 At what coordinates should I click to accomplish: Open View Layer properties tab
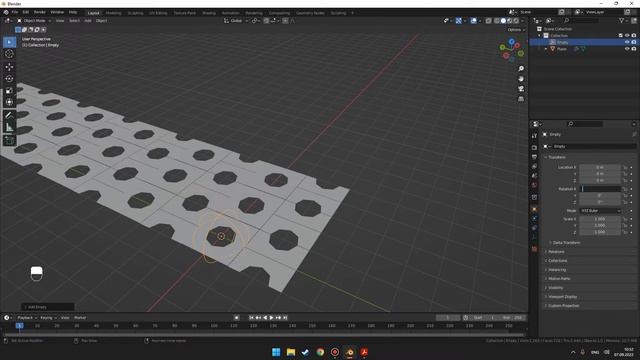(534, 167)
